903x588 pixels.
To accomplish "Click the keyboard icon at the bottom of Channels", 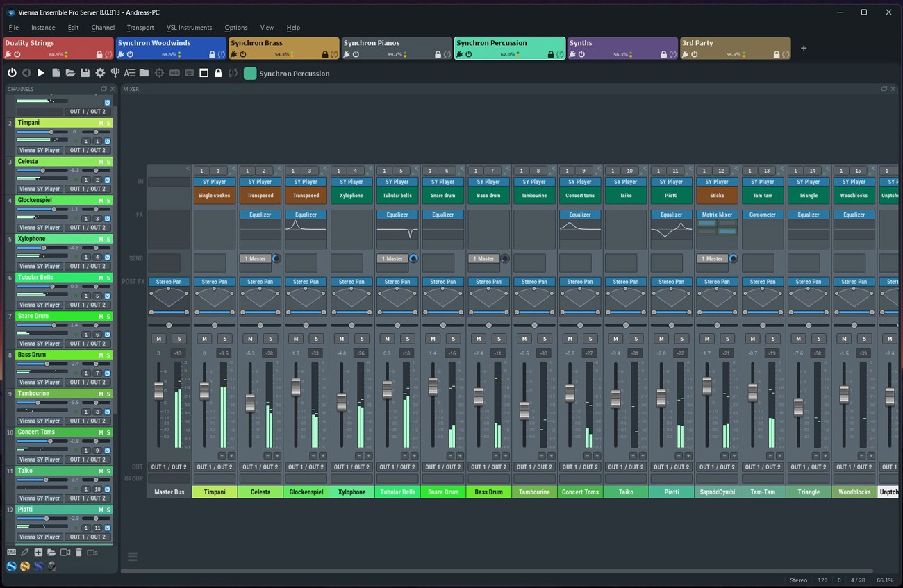I will (x=11, y=553).
